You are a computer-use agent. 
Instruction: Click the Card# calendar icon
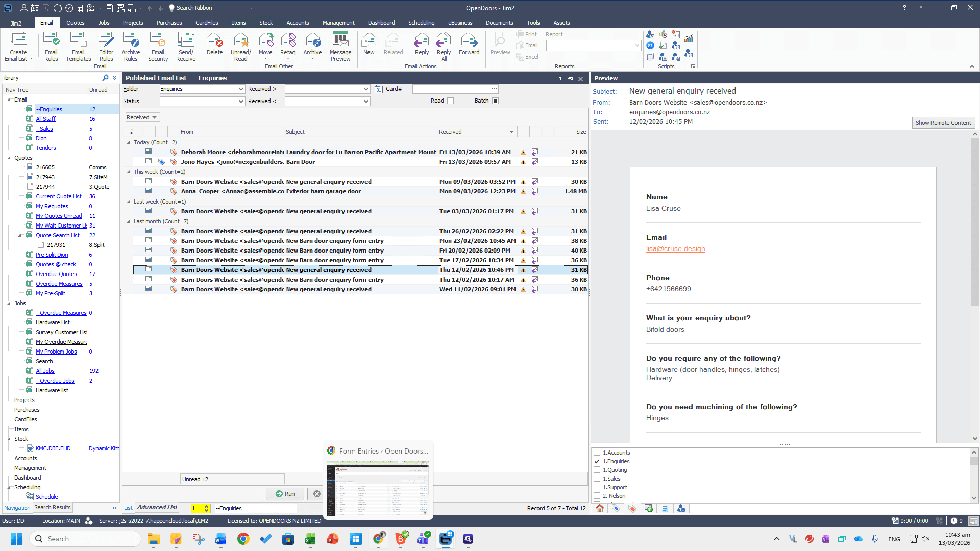point(379,89)
